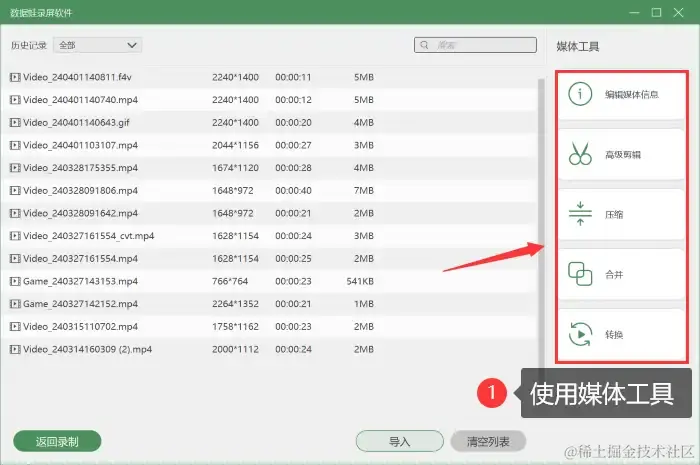Click film icon of Game_240327142152.mp4
The height and width of the screenshot is (465, 700).
click(x=15, y=304)
